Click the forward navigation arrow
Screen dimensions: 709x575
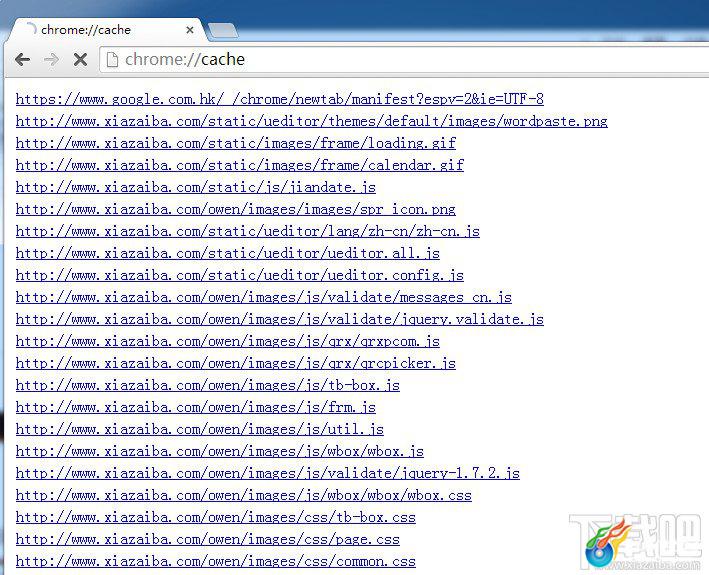point(51,59)
